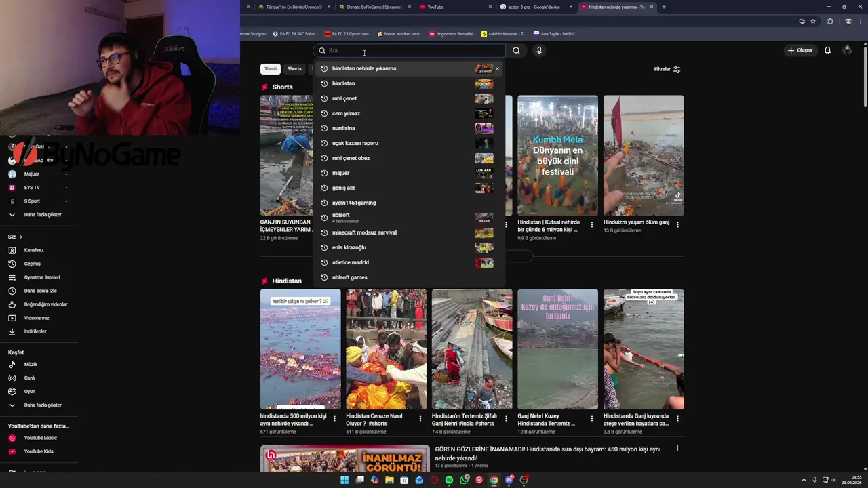Screen dimensions: 868x488
Task: Select the Tümü filter chip
Action: pos(271,68)
